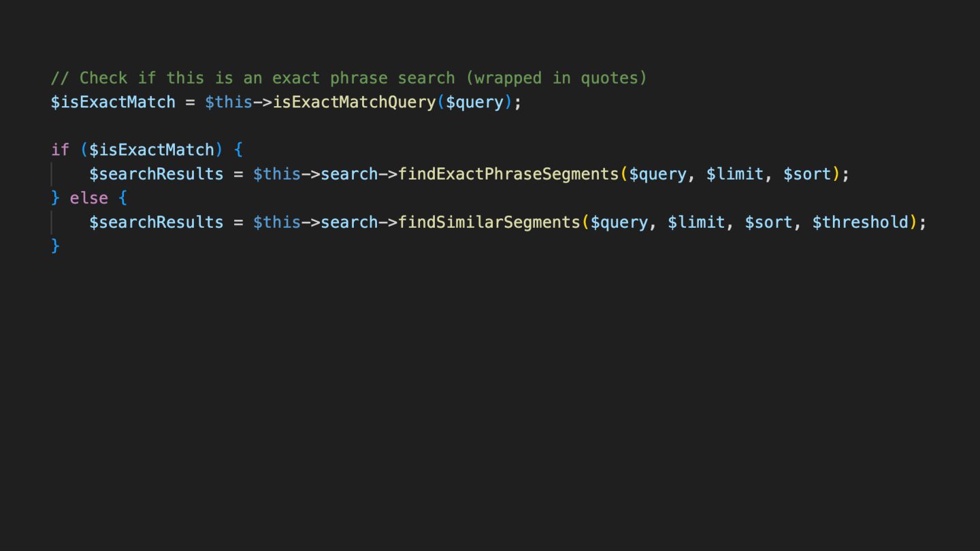Click $searchResults in the else block
Screen dimensions: 980x551
(x=157, y=222)
